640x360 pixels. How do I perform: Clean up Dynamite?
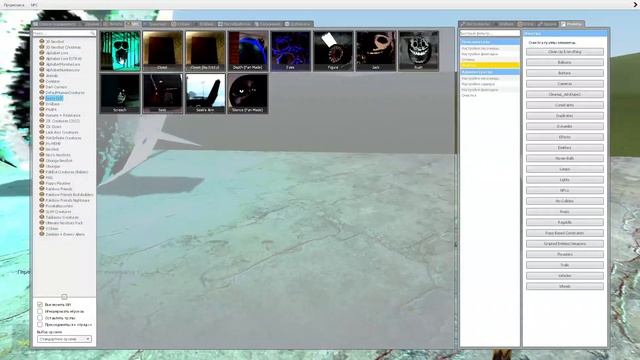click(x=564, y=127)
